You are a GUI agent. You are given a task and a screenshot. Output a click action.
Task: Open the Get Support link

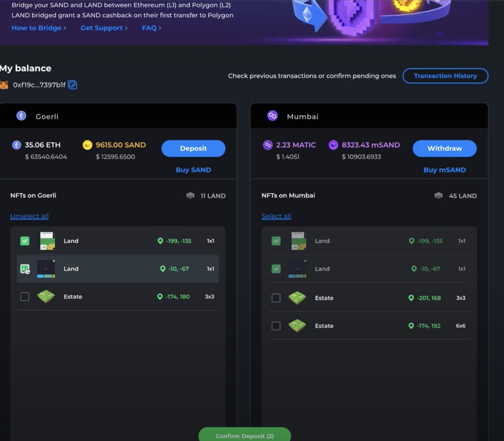coord(104,28)
